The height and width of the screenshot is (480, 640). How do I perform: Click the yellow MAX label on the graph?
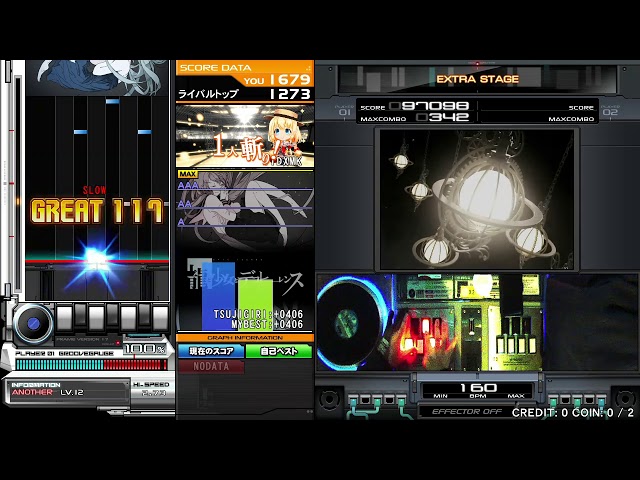(x=187, y=174)
